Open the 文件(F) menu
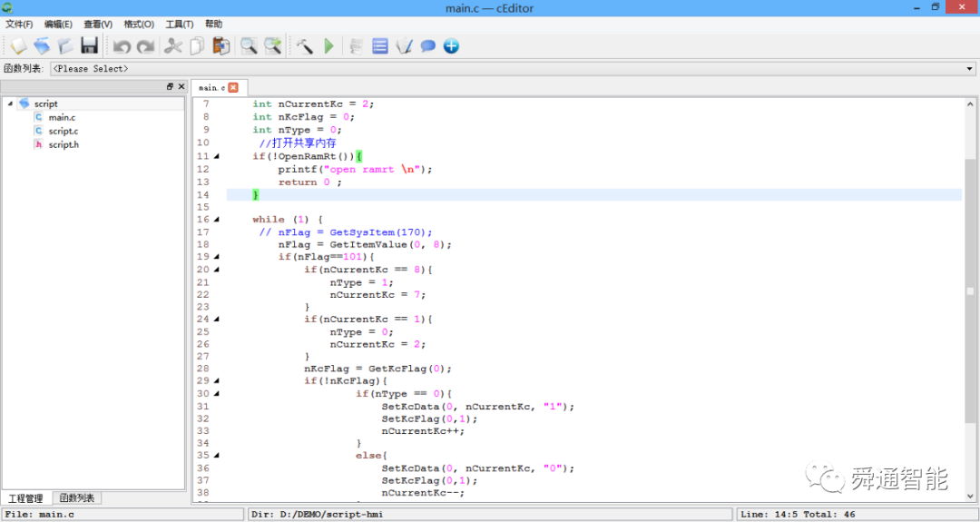The height and width of the screenshot is (522, 980). click(x=19, y=24)
